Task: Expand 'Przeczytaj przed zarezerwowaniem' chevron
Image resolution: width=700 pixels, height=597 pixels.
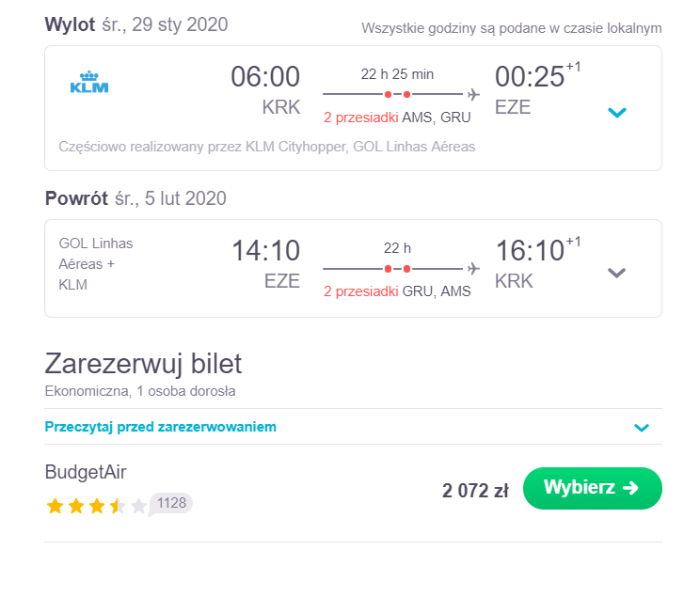Action: coord(642,428)
